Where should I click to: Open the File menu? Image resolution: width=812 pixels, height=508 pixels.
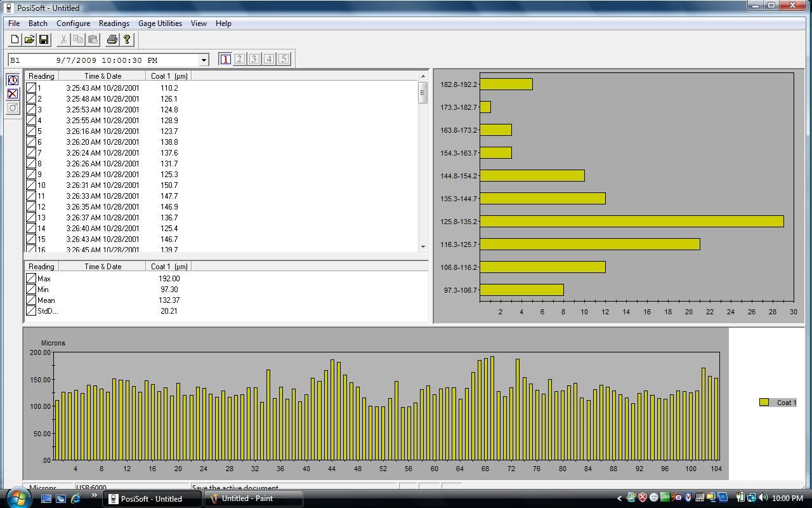[14, 23]
